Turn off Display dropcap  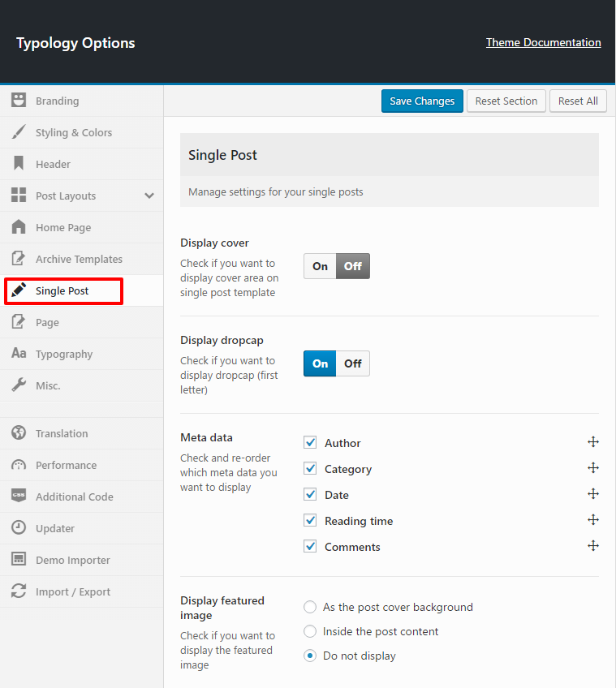tap(352, 363)
